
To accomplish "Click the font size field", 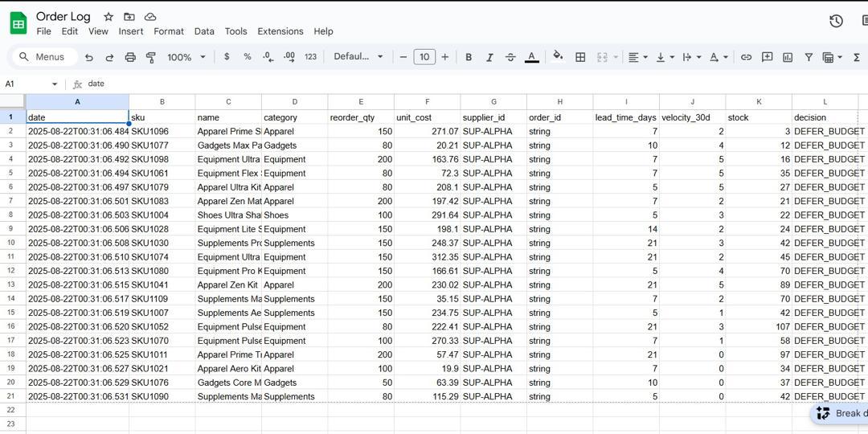I will pyautogui.click(x=424, y=56).
